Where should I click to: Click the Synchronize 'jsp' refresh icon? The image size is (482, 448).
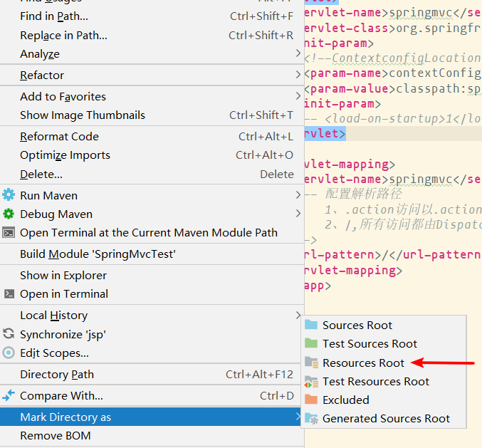pos(9,334)
